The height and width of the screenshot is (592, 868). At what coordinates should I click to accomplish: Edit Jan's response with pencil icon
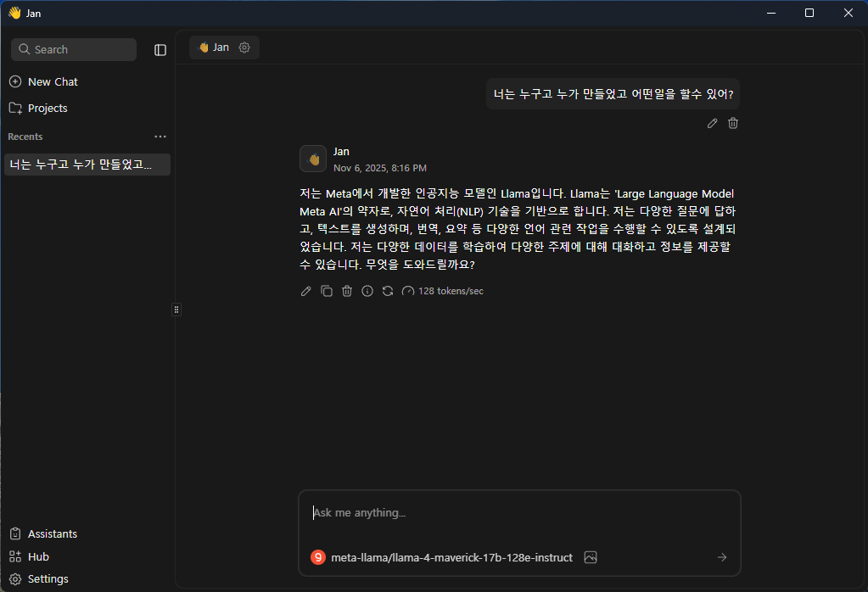[306, 291]
